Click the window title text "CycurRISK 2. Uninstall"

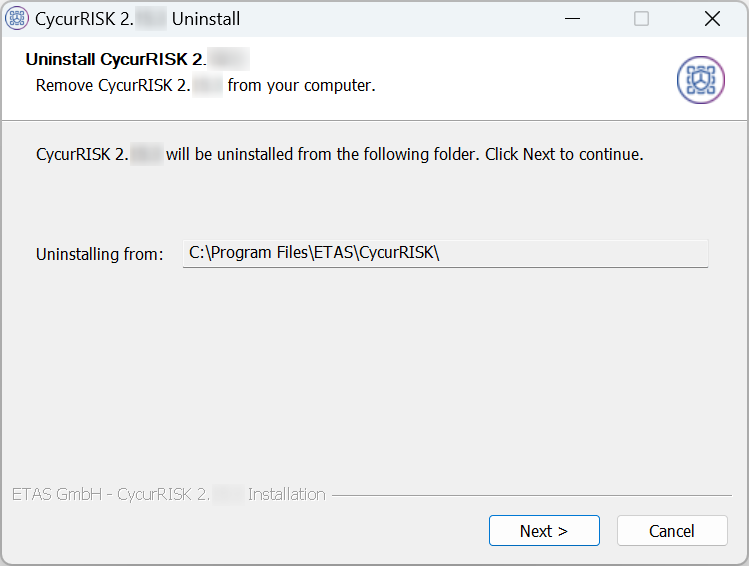click(137, 18)
